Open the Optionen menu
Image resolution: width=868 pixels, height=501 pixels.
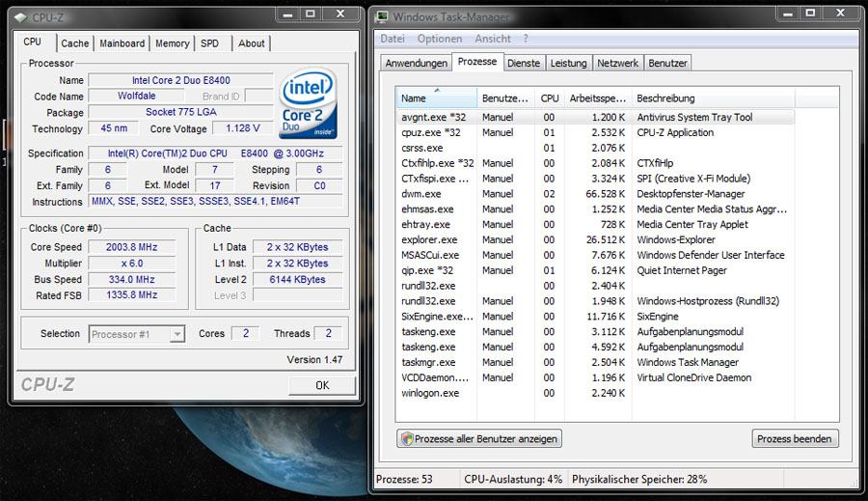440,39
